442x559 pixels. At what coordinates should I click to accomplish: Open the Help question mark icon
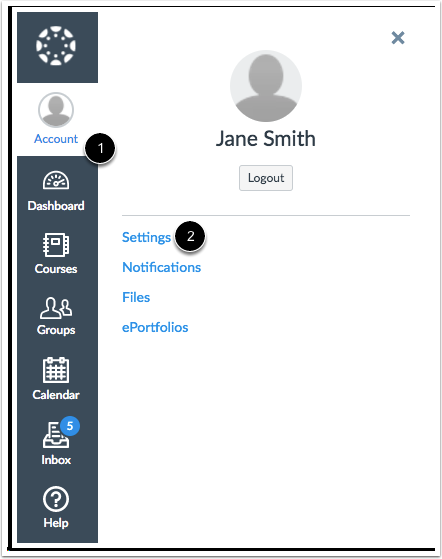point(56,499)
